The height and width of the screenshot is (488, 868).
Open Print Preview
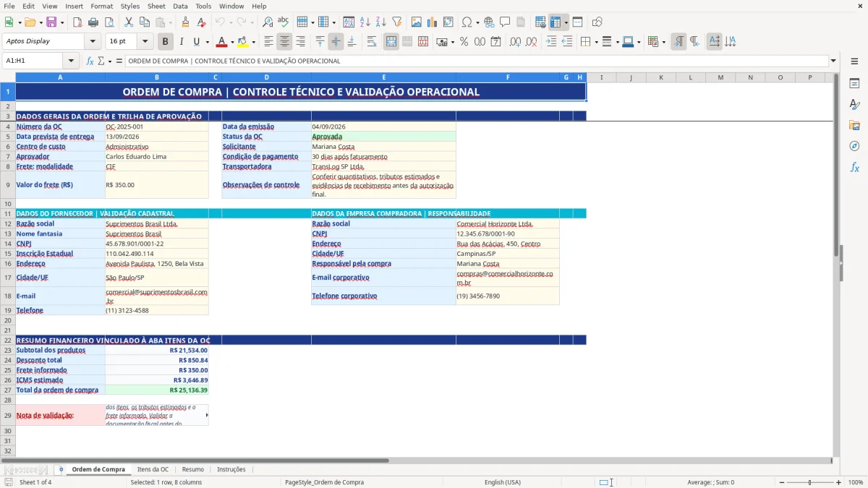click(109, 22)
